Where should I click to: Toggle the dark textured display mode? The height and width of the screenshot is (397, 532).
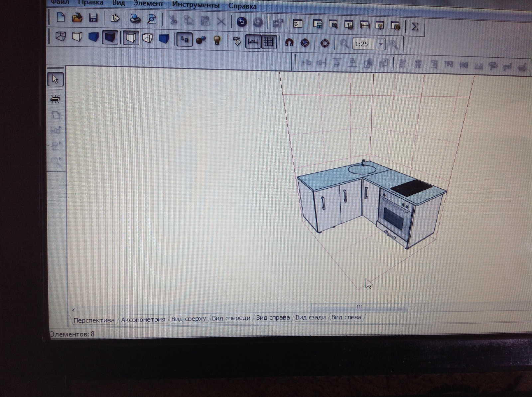click(110, 37)
